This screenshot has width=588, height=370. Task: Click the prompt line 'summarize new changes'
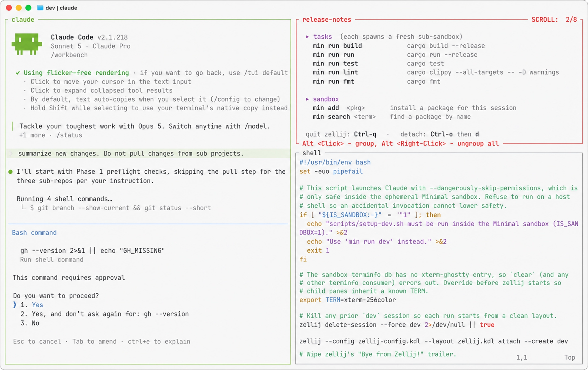pyautogui.click(x=149, y=154)
